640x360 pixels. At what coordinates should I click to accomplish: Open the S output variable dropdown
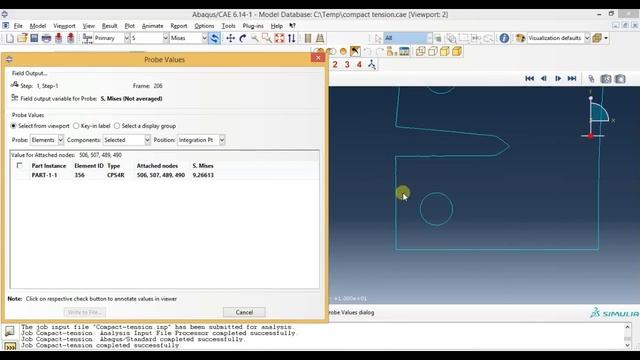click(149, 38)
